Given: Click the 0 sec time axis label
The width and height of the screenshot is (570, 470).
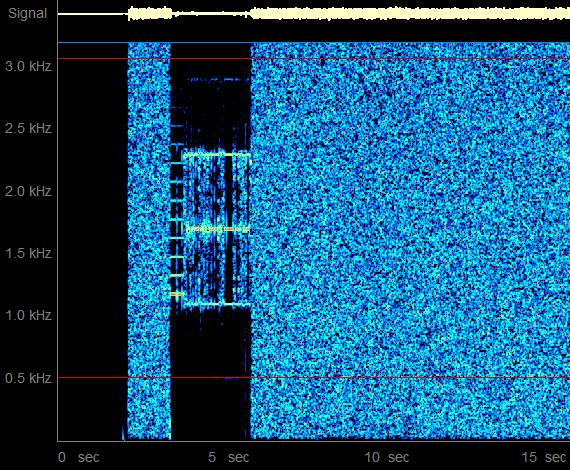Looking at the screenshot, I should point(79,457).
